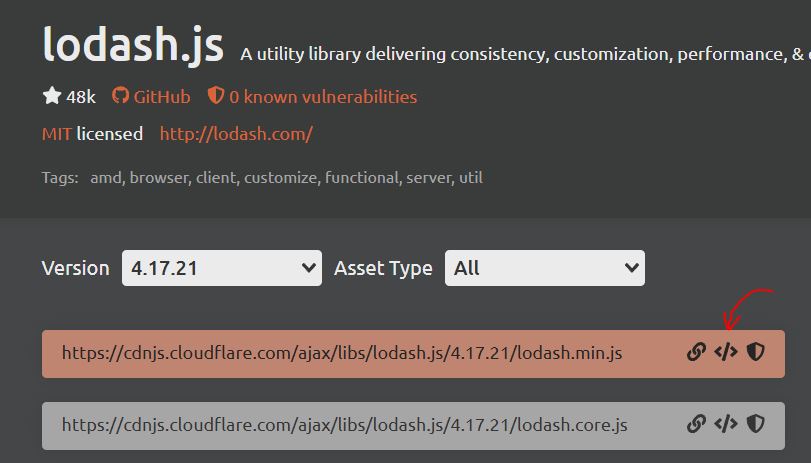
Task: Copy script tag icon for lodash.min.js
Action: point(726,352)
